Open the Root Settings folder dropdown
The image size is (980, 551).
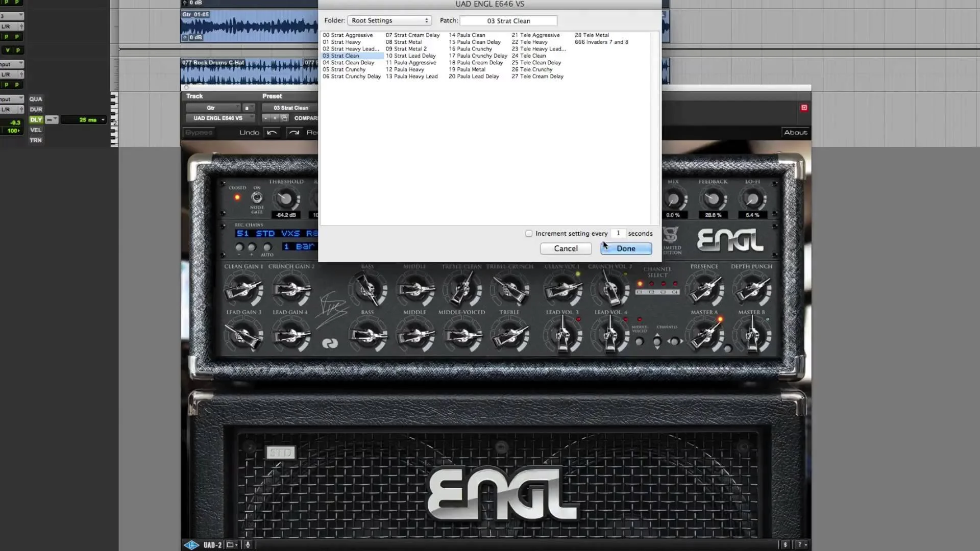click(x=389, y=20)
